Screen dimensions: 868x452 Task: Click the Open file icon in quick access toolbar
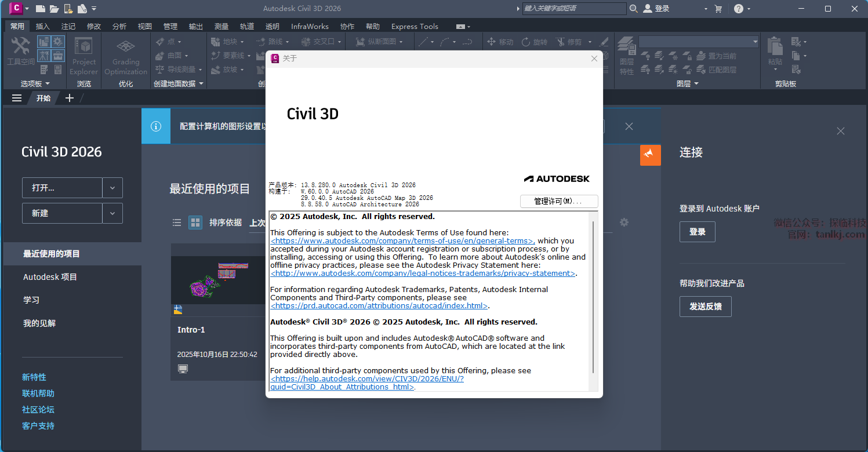click(54, 9)
